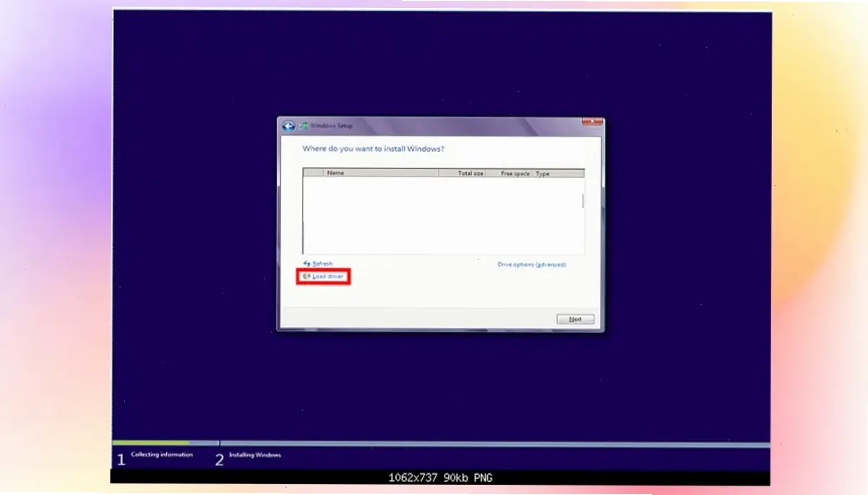Sort drives by Free space column
This screenshot has height=495, width=868.
509,173
